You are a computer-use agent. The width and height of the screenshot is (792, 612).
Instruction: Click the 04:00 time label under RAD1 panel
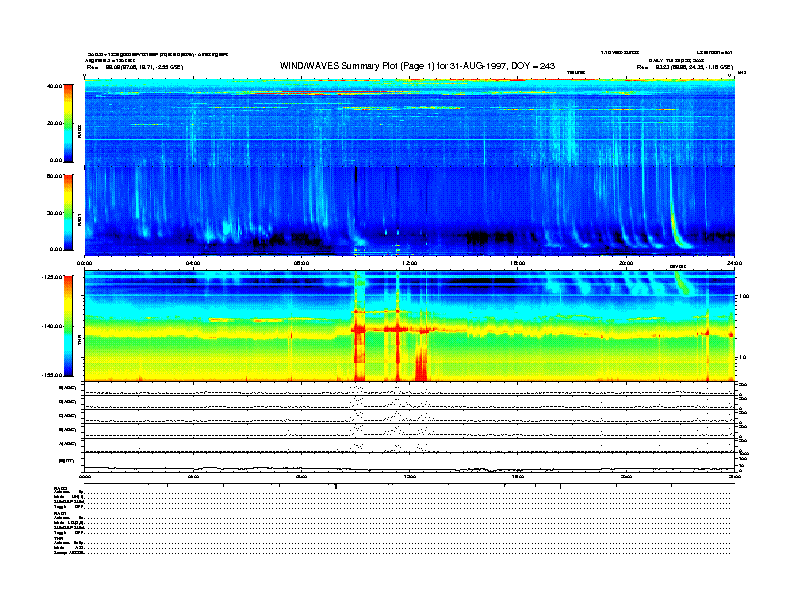tap(193, 263)
